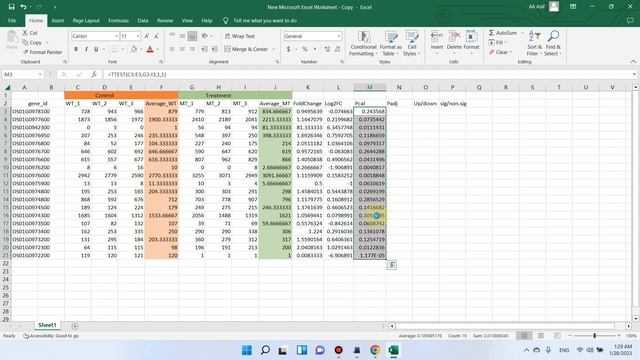Viewport: 640px width, 360px height.
Task: Save the workbook with the Save icon
Action: [11, 7]
